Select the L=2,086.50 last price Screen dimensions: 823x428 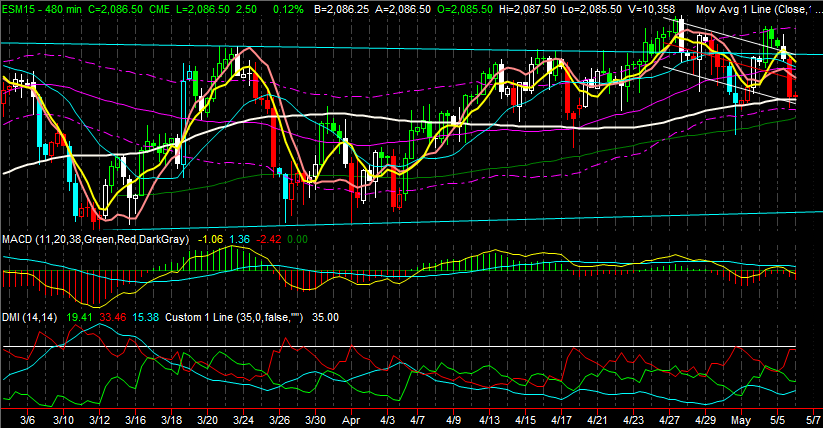203,9
